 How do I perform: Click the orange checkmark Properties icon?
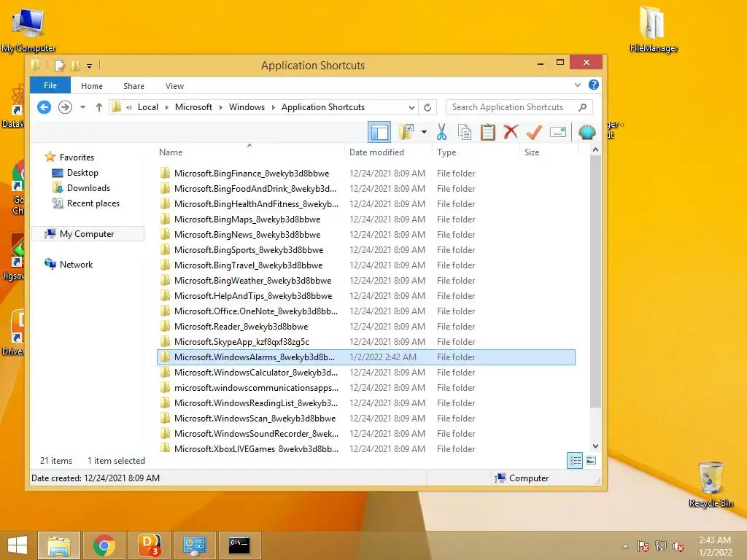point(534,132)
